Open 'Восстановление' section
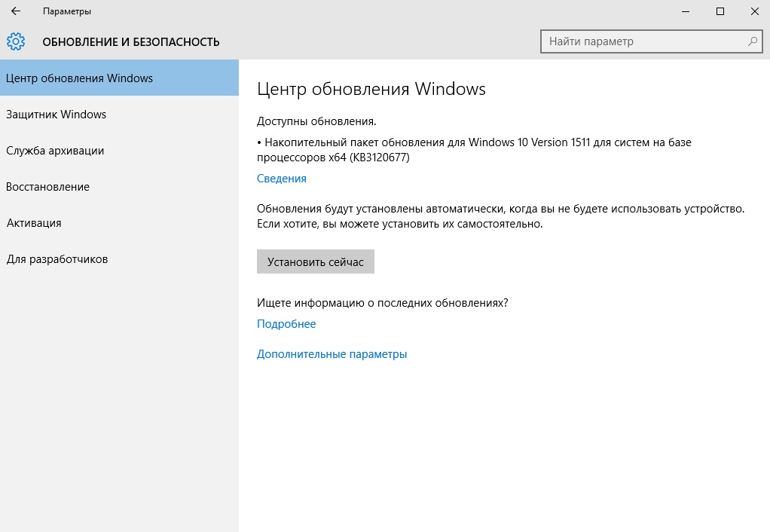 (x=119, y=187)
